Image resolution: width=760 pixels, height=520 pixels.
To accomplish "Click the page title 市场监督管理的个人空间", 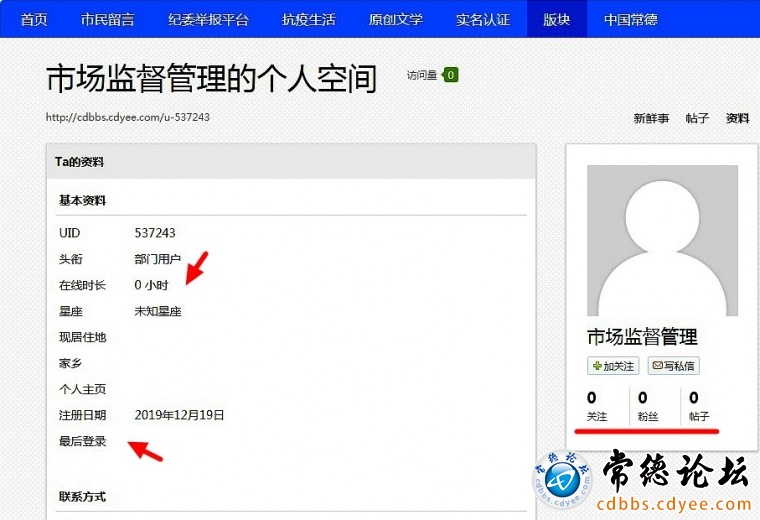I will (211, 79).
